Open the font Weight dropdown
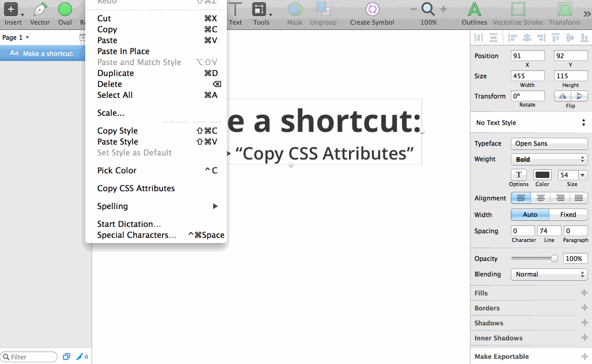 point(548,159)
